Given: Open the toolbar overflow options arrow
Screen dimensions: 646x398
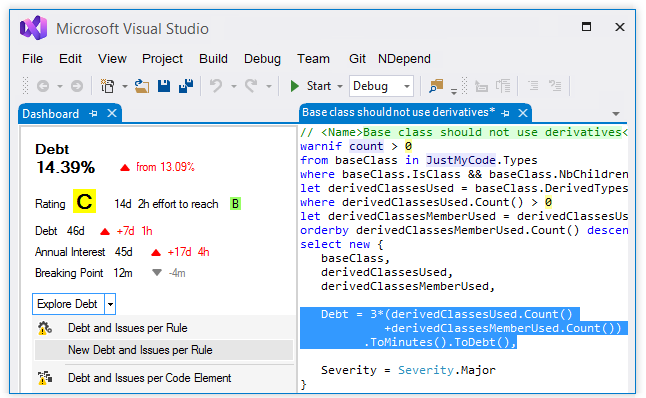Looking at the screenshot, I should pyautogui.click(x=454, y=92).
